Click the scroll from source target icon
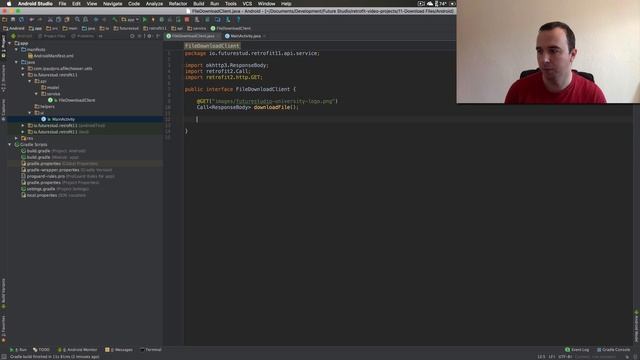640x360 pixels. [132, 36]
